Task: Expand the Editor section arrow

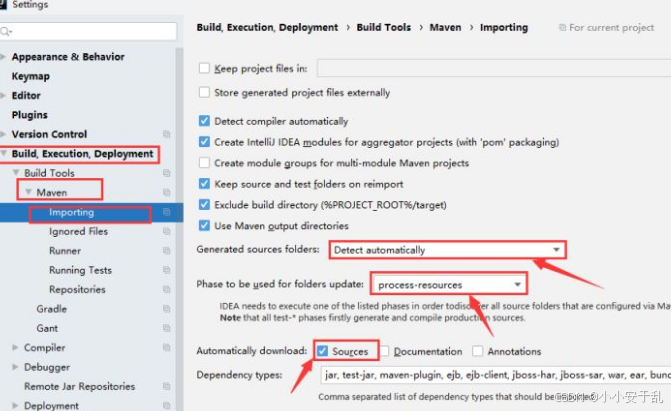Action: pos(3,95)
